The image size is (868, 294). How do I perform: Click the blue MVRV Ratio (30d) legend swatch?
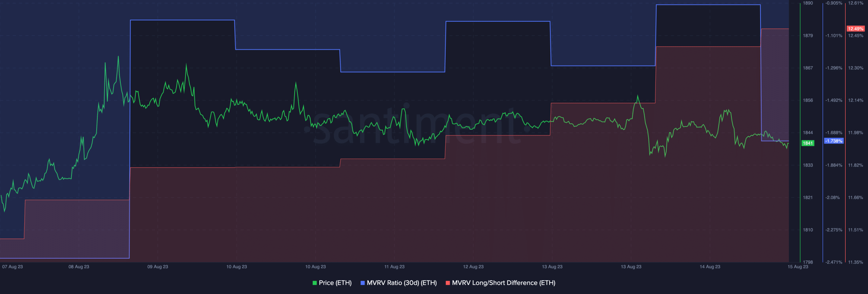tap(362, 283)
